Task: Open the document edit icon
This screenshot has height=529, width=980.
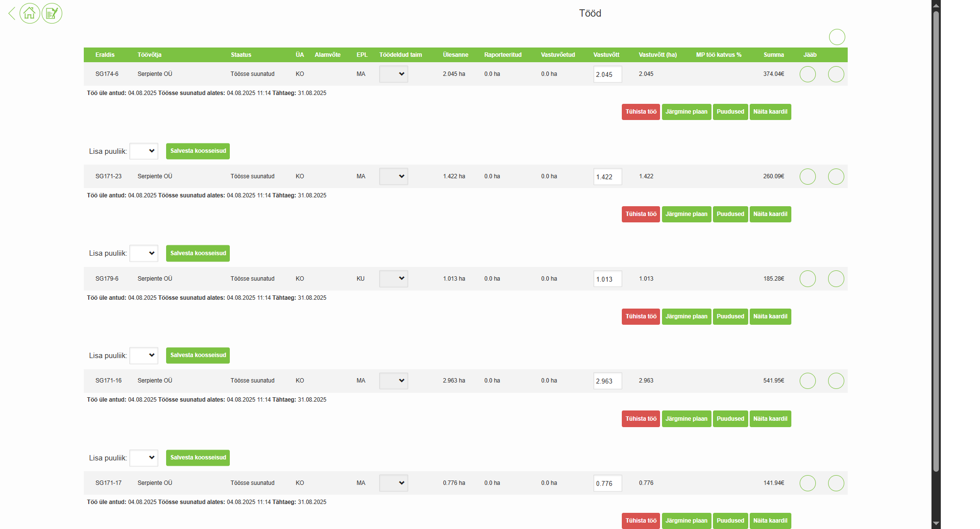Action: [51, 13]
